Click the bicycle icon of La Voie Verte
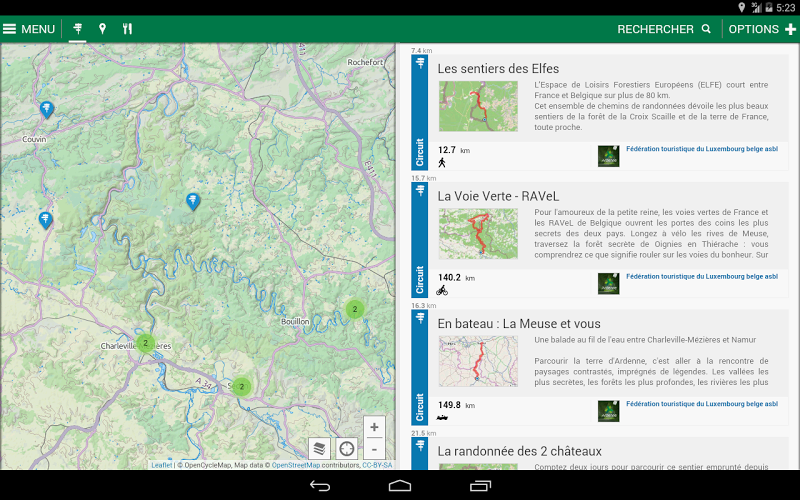The height and width of the screenshot is (500, 800). pos(442,290)
